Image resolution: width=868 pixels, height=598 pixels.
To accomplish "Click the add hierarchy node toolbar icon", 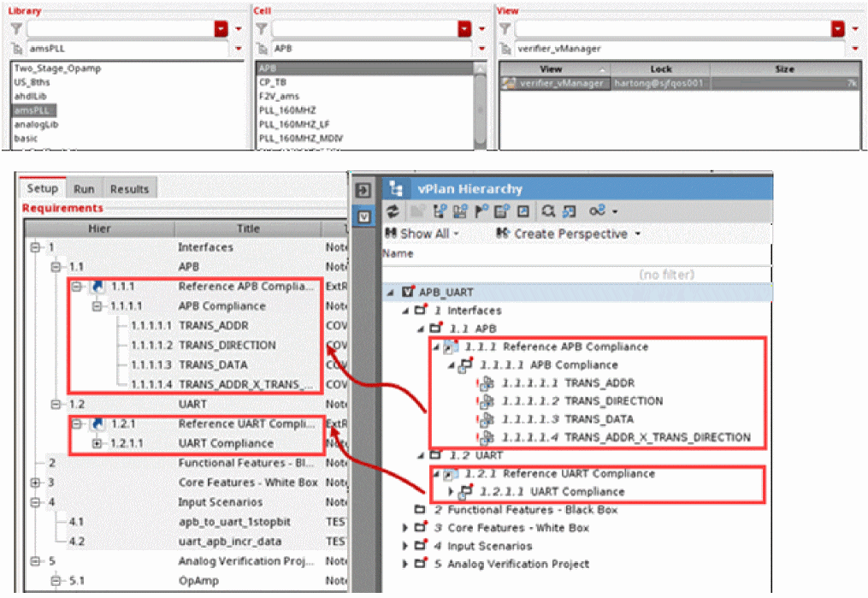I will point(440,211).
